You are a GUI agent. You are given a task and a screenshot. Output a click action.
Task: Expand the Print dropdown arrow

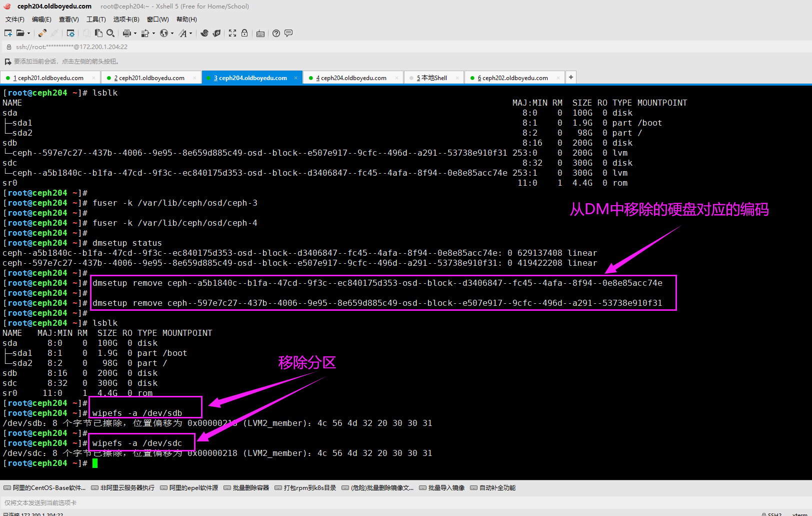pyautogui.click(x=135, y=34)
